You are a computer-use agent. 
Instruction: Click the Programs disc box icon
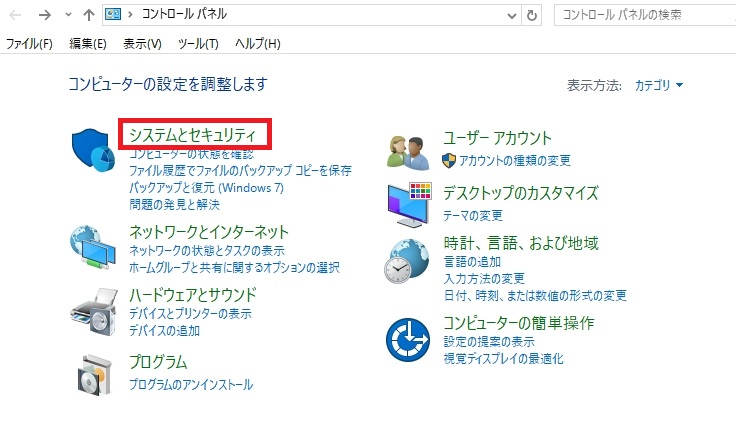click(95, 375)
